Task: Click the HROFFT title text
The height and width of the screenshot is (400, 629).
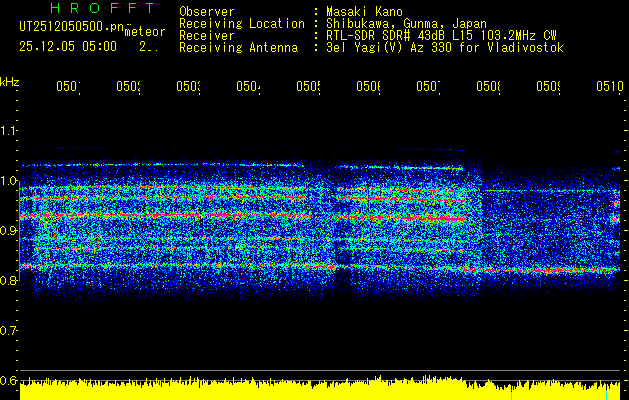Action: (102, 8)
